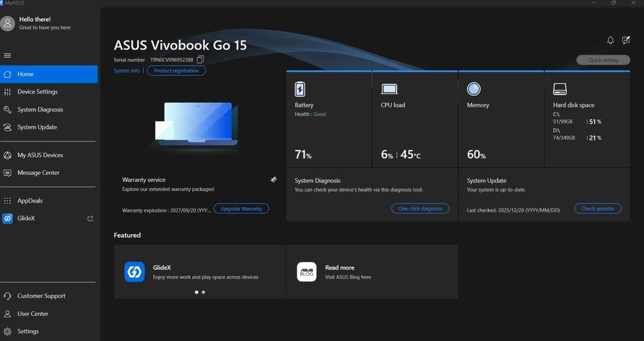
Task: Click the ASUS Blog icon
Action: tap(307, 272)
